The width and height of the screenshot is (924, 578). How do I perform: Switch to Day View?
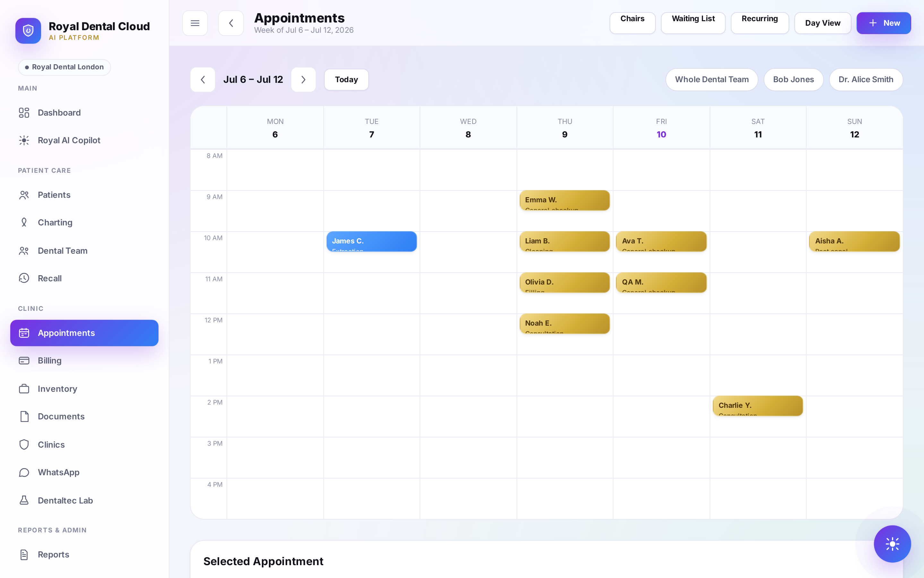click(822, 23)
